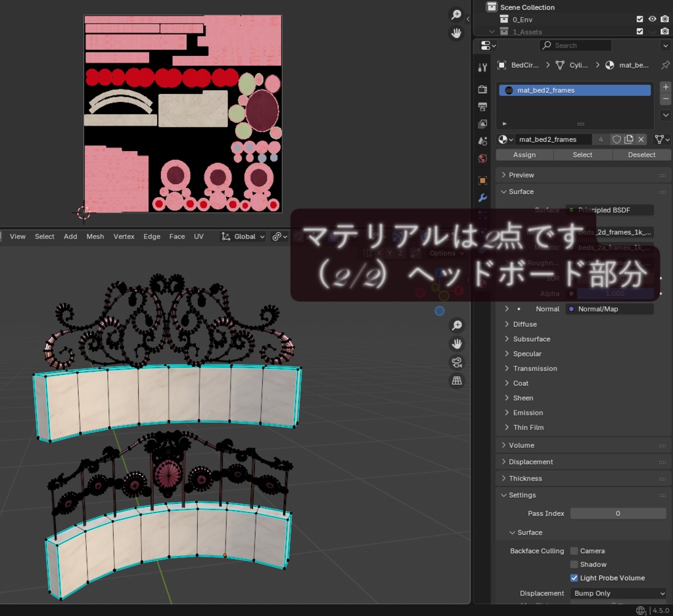Open the Displacement mode Bump Only dropdown
The image size is (673, 616).
click(618, 593)
